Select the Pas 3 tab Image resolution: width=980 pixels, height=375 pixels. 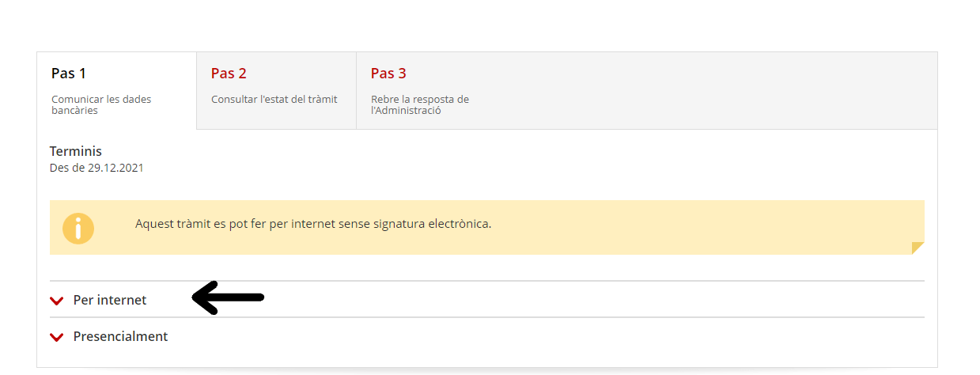point(436,90)
